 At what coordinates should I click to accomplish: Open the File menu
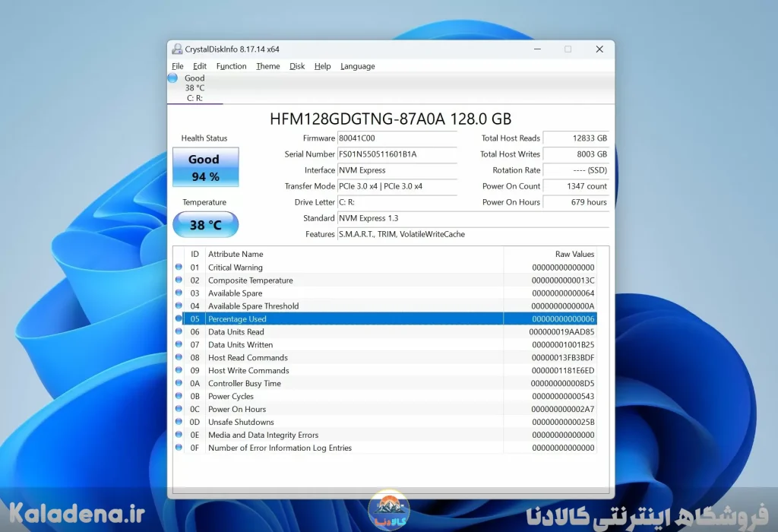pyautogui.click(x=178, y=66)
